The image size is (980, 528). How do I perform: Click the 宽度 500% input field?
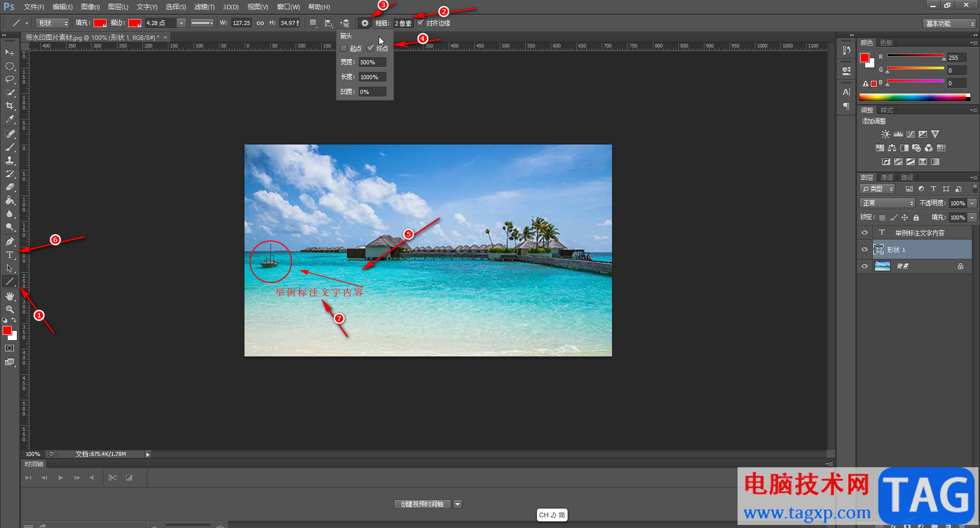click(x=372, y=62)
